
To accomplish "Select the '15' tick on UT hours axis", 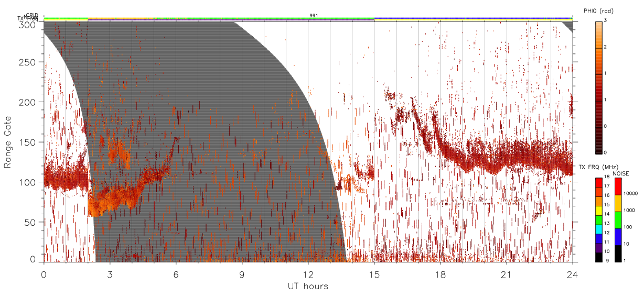I will click(x=374, y=274).
